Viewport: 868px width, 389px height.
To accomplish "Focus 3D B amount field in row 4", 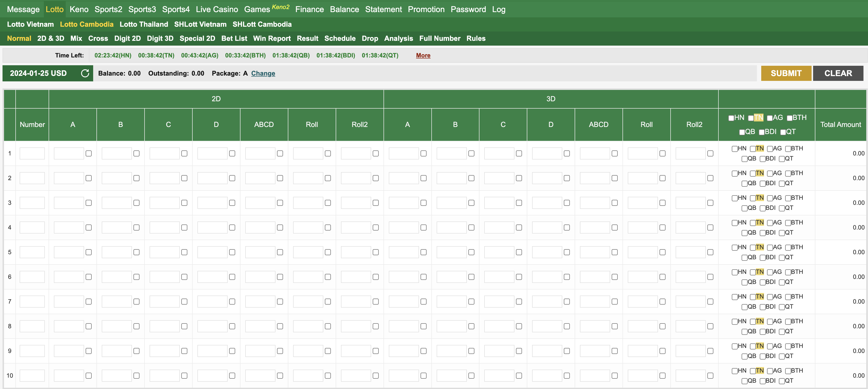I will coord(451,228).
